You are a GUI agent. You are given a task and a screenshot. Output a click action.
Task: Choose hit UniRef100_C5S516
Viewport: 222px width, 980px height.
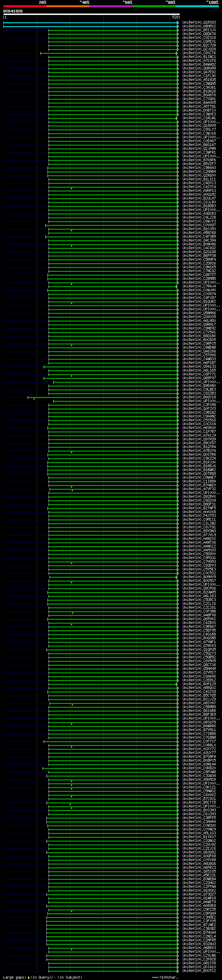click(199, 420)
